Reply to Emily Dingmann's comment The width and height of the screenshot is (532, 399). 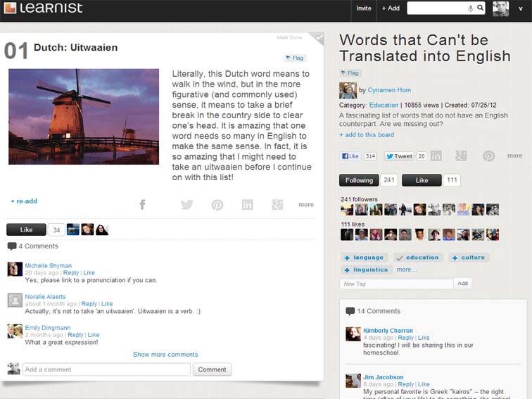tap(75, 335)
